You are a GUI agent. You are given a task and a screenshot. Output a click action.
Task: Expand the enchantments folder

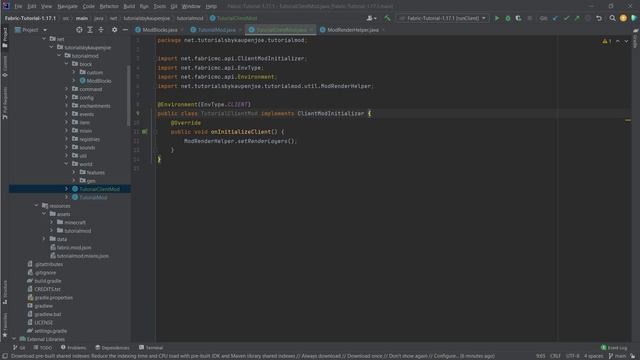tap(67, 106)
